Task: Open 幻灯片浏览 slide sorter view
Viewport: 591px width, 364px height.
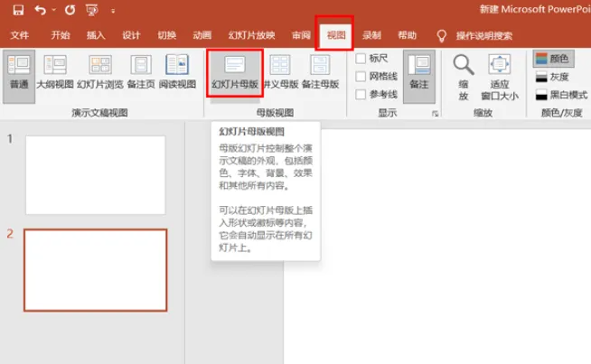Action: [x=100, y=72]
